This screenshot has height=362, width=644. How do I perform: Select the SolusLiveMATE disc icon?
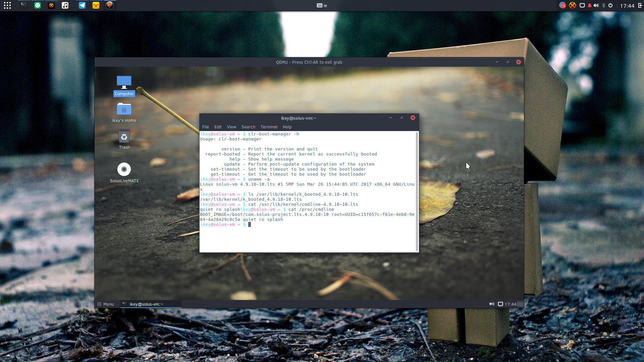tap(124, 173)
